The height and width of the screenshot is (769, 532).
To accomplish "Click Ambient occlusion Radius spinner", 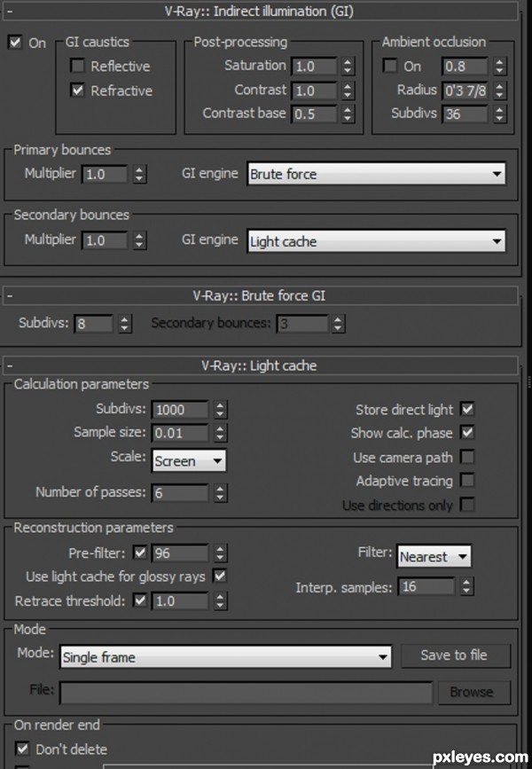I will point(500,90).
